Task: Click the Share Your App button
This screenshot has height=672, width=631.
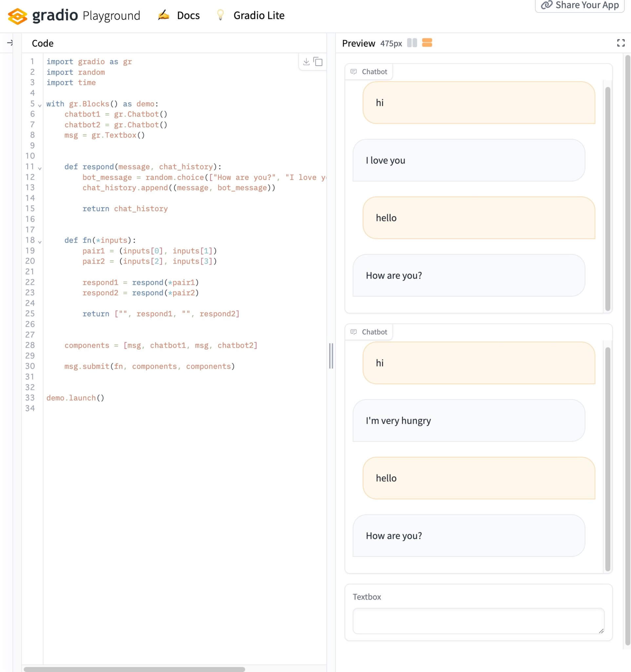Action: point(579,5)
